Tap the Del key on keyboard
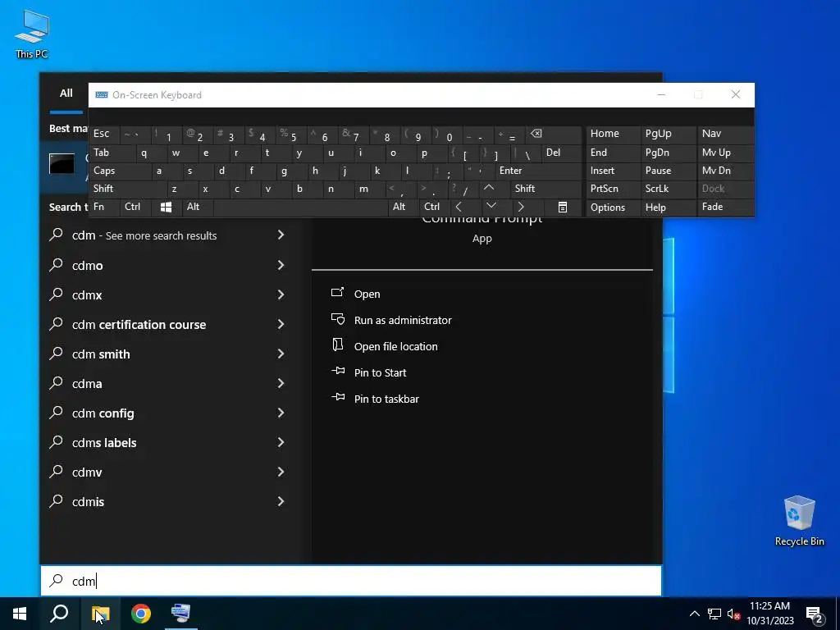Viewport: 840px width, 630px height. pos(561,153)
